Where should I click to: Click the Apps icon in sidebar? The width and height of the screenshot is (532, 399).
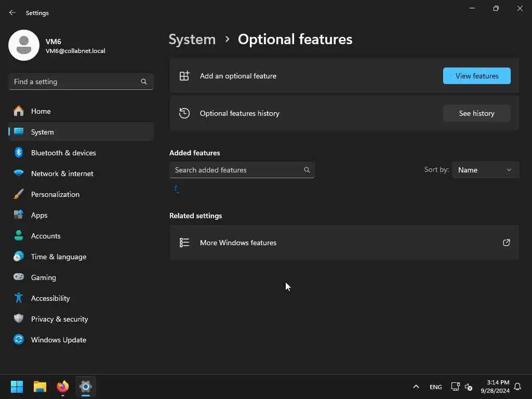tap(19, 215)
